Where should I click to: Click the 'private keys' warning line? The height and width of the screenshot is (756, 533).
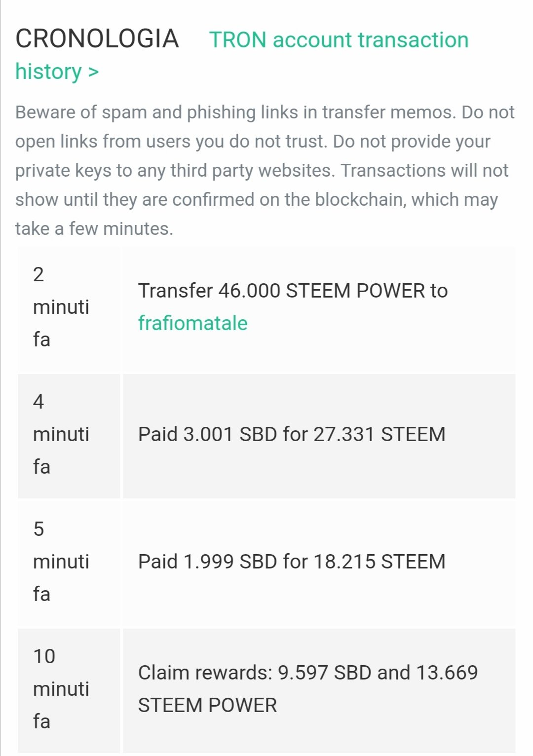pyautogui.click(x=262, y=171)
